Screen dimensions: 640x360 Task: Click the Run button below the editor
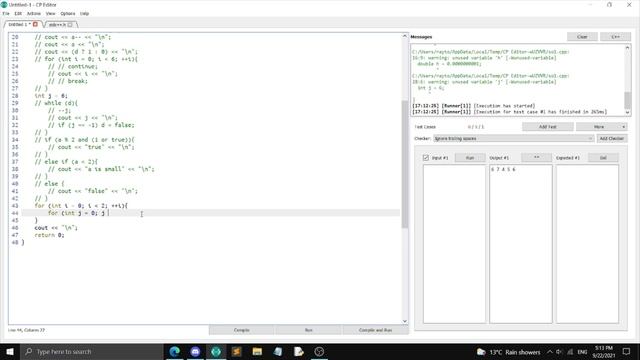[309, 330]
